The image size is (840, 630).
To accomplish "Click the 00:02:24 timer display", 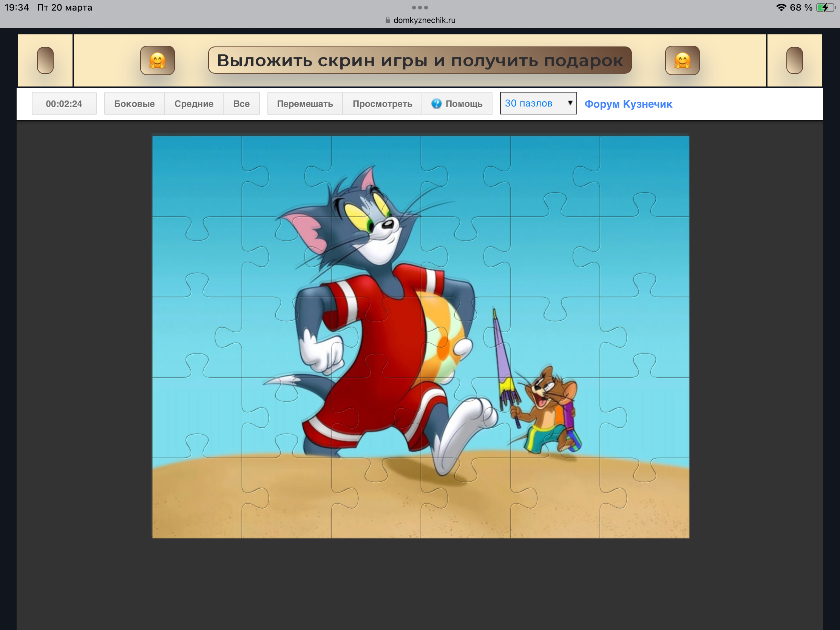I will point(64,103).
